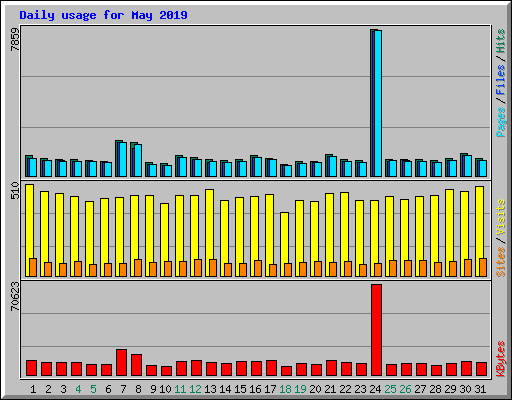The image size is (512, 400).
Task: Select the yellow visits bar for day 10
Action: point(164,240)
